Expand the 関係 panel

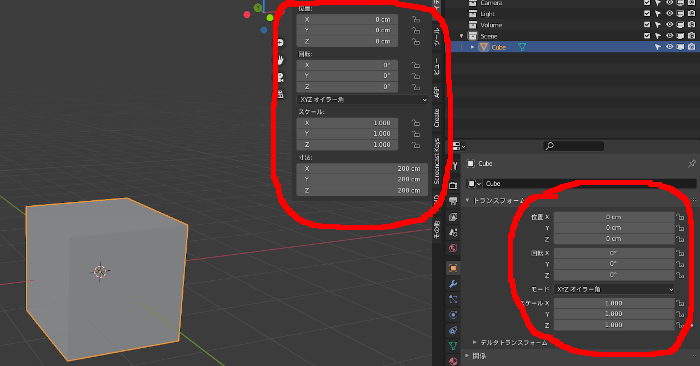(467, 356)
